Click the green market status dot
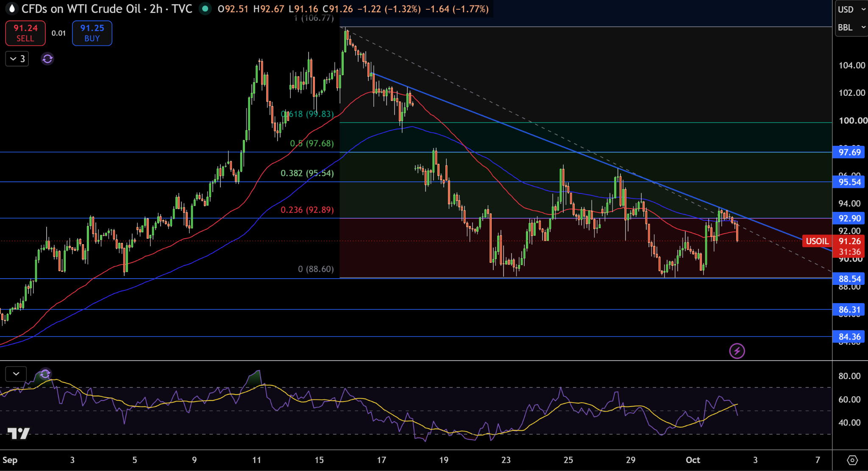Image resolution: width=868 pixels, height=471 pixels. click(205, 8)
